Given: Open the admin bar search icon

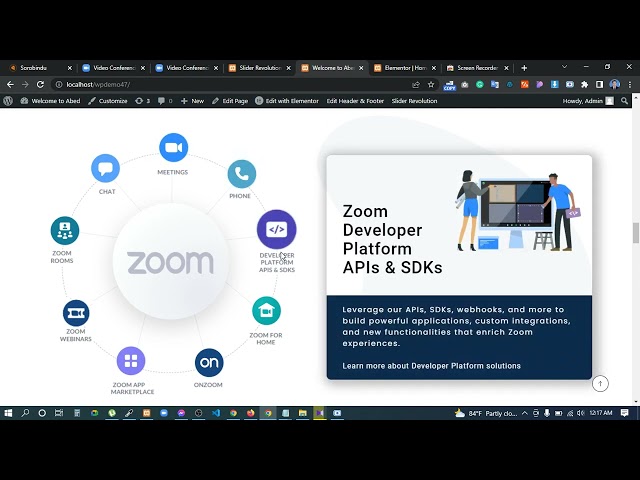Looking at the screenshot, I should 624,101.
